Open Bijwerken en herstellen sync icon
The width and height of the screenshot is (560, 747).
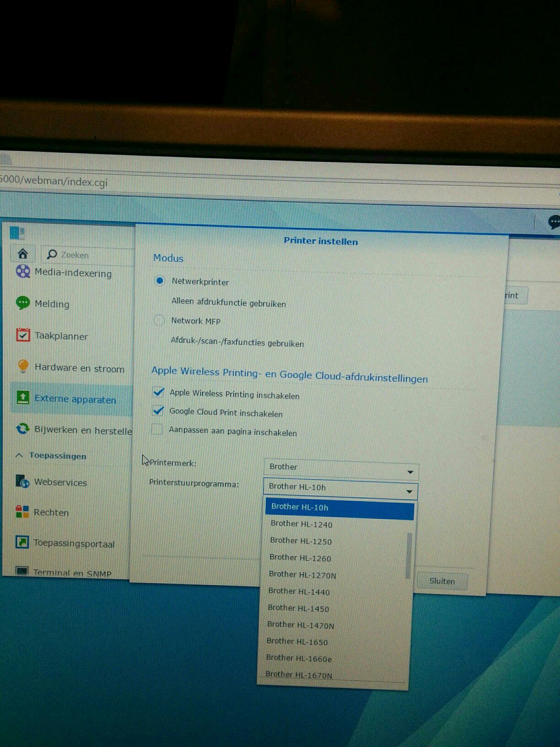(x=22, y=429)
